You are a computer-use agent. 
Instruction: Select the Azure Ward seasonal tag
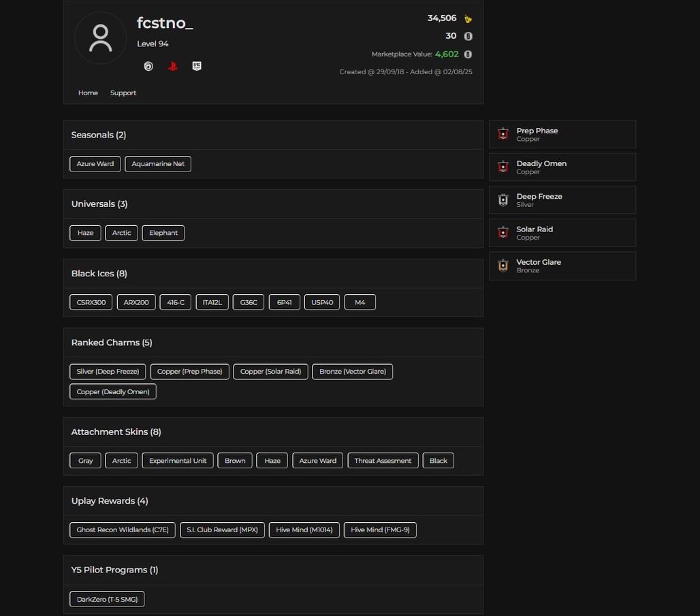(x=95, y=164)
